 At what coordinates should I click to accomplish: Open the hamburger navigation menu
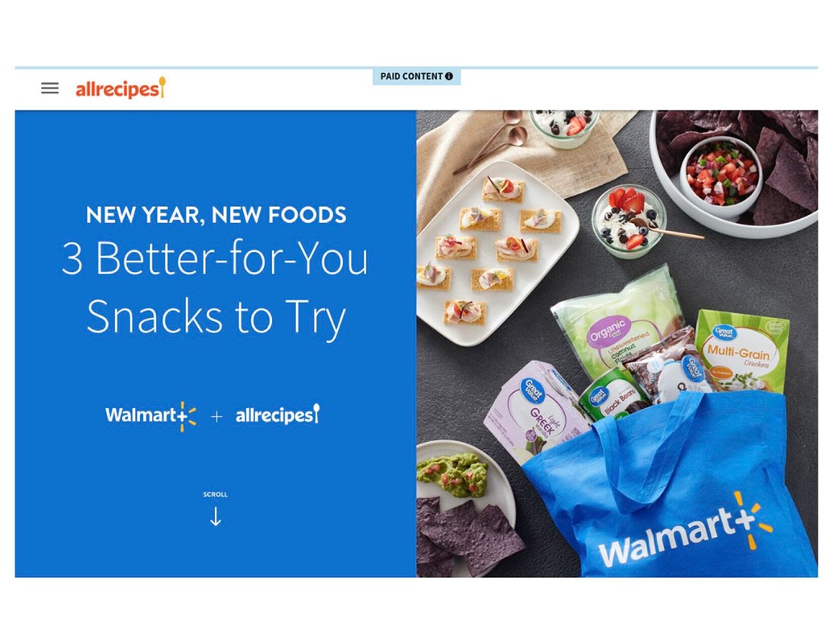[50, 89]
